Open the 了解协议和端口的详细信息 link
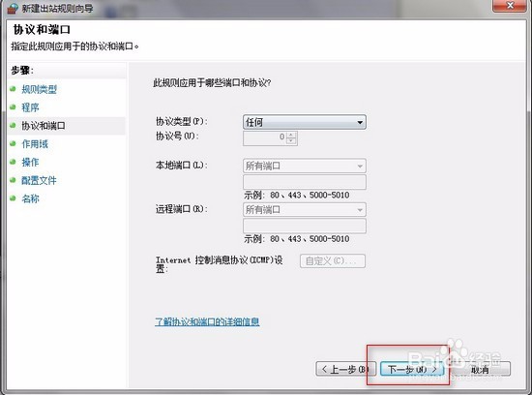The width and height of the screenshot is (532, 395). coord(207,321)
